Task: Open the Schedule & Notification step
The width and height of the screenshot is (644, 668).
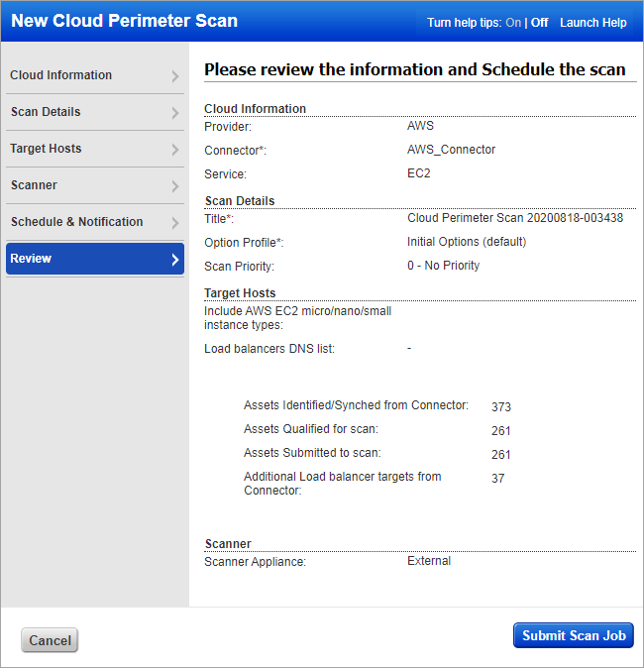Action: click(95, 222)
